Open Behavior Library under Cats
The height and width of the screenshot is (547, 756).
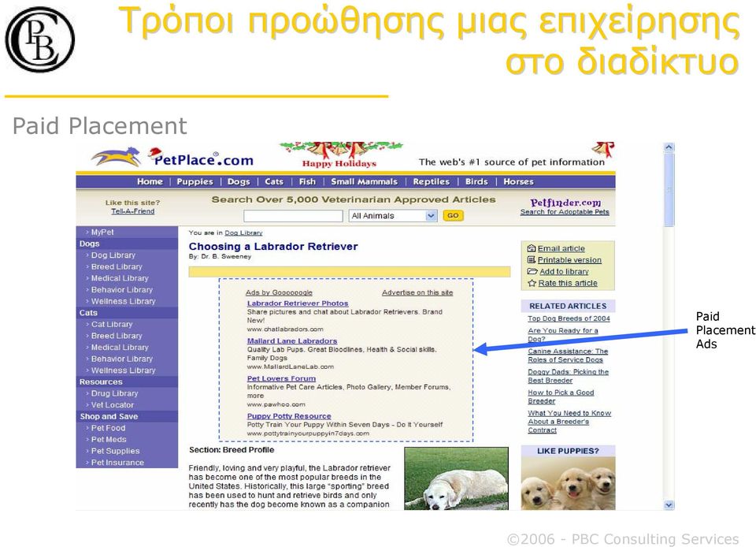pyautogui.click(x=122, y=359)
